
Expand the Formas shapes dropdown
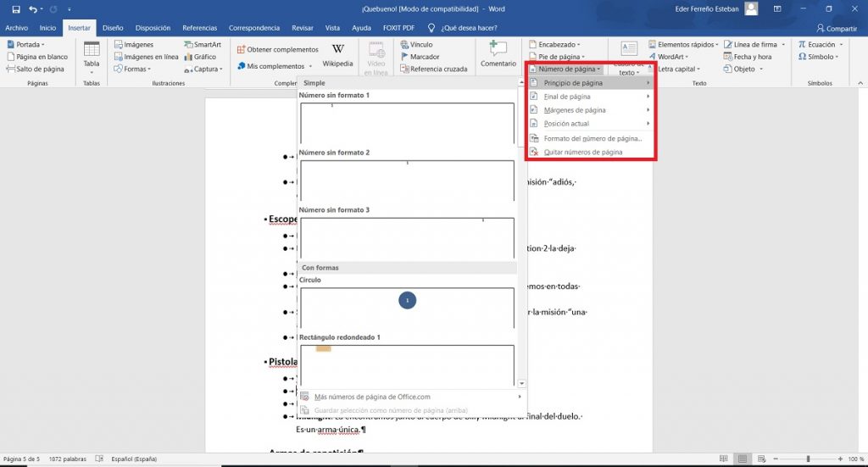(132, 69)
